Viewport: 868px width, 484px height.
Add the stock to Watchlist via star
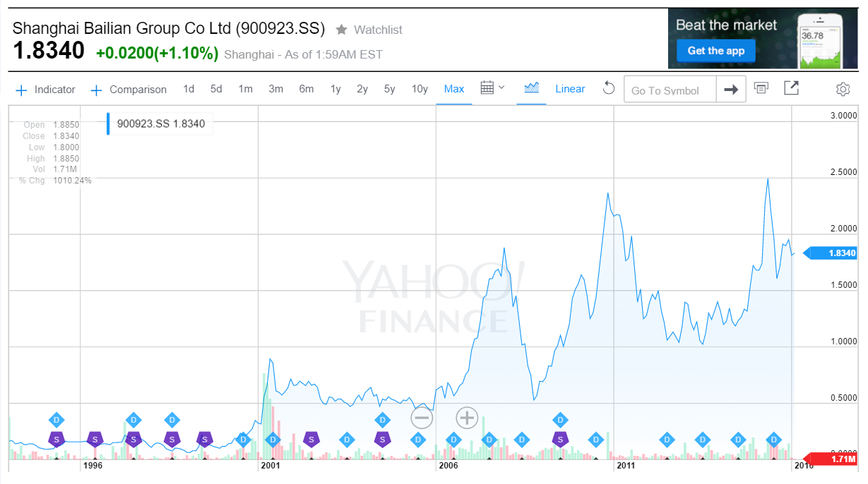(x=342, y=30)
